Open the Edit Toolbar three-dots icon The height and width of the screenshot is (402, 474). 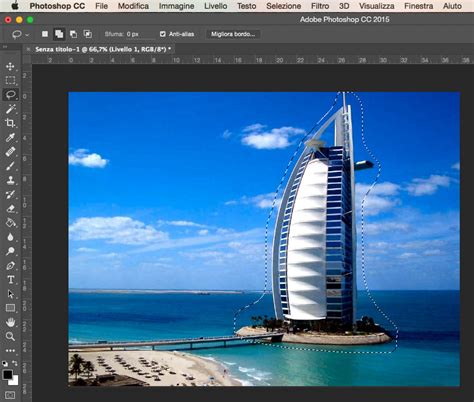tap(10, 350)
